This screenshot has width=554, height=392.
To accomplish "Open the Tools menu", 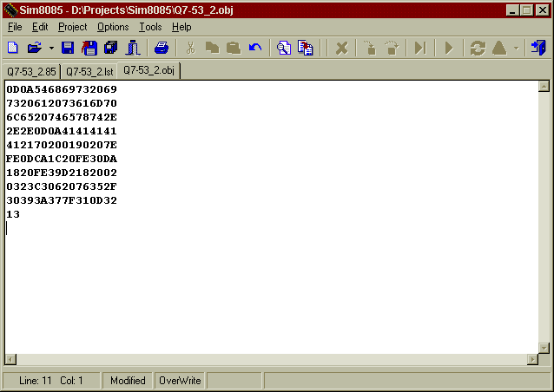I will coord(150,27).
